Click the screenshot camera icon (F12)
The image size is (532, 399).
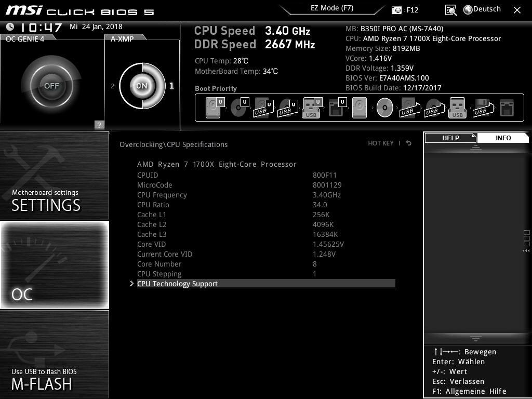tap(396, 10)
